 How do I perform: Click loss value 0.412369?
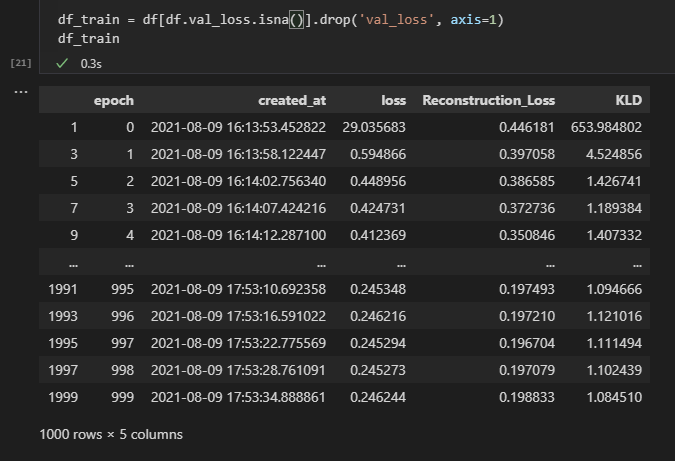point(378,235)
